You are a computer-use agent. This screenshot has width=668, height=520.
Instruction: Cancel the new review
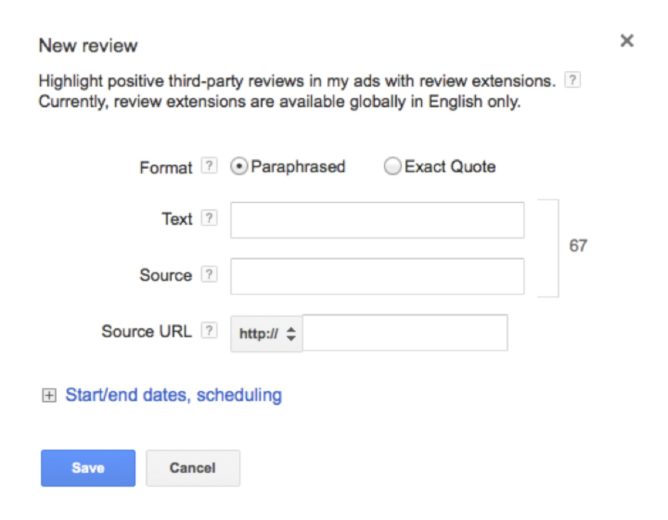click(x=193, y=468)
